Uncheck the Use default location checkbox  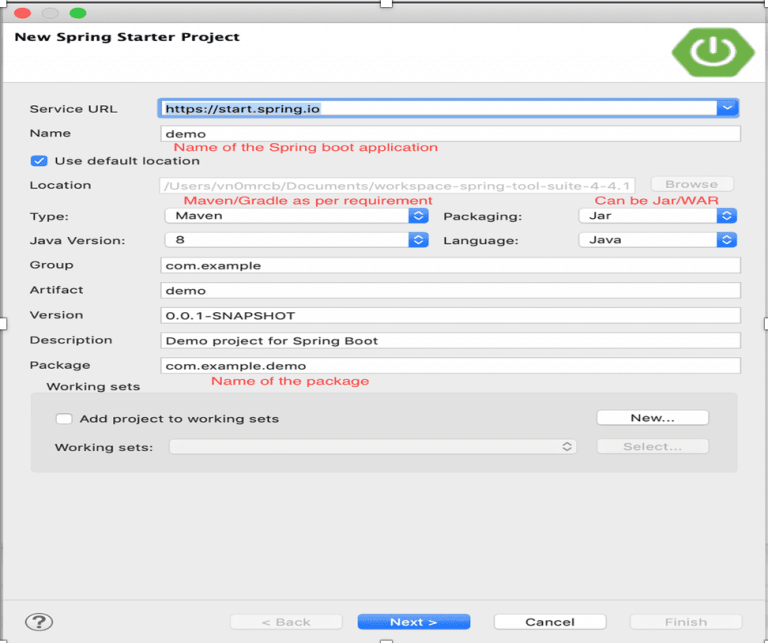[x=39, y=160]
